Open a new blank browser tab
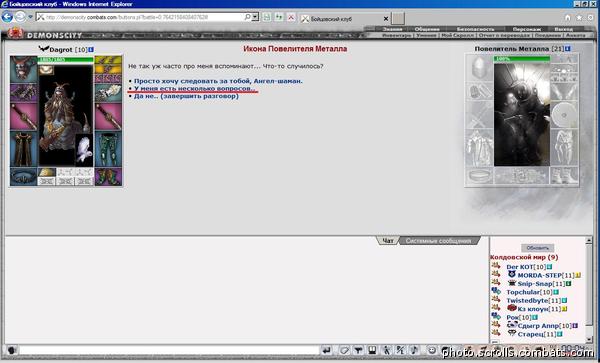This screenshot has height=363, width=600. (x=398, y=18)
